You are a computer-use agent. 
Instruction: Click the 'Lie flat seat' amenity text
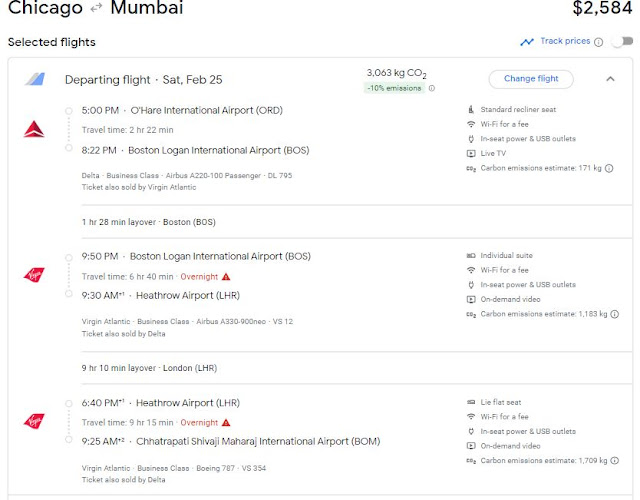pyautogui.click(x=501, y=402)
